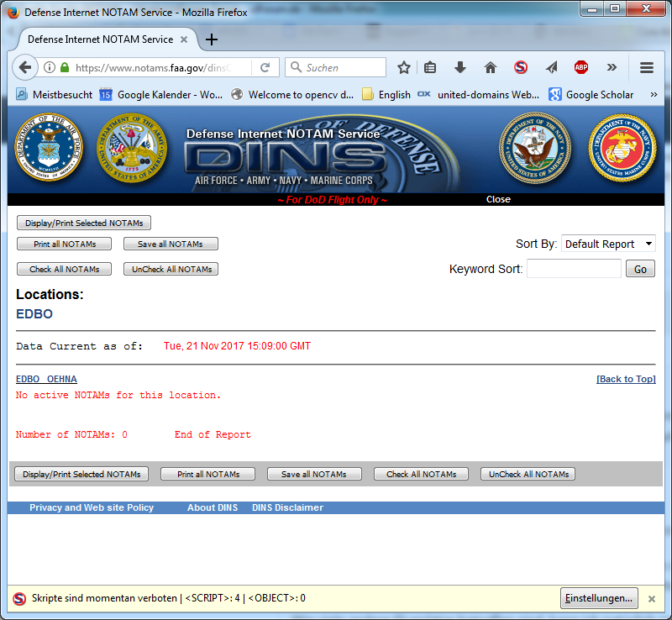The height and width of the screenshot is (620, 672).
Task: Click data timestamp Tue, 21 Nov 2017
Action: tap(237, 346)
